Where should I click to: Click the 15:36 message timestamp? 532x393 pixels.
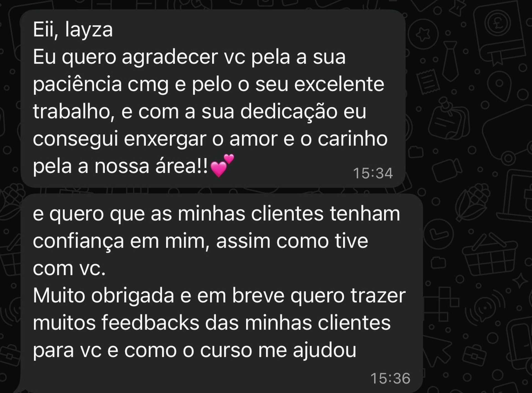pyautogui.click(x=390, y=379)
